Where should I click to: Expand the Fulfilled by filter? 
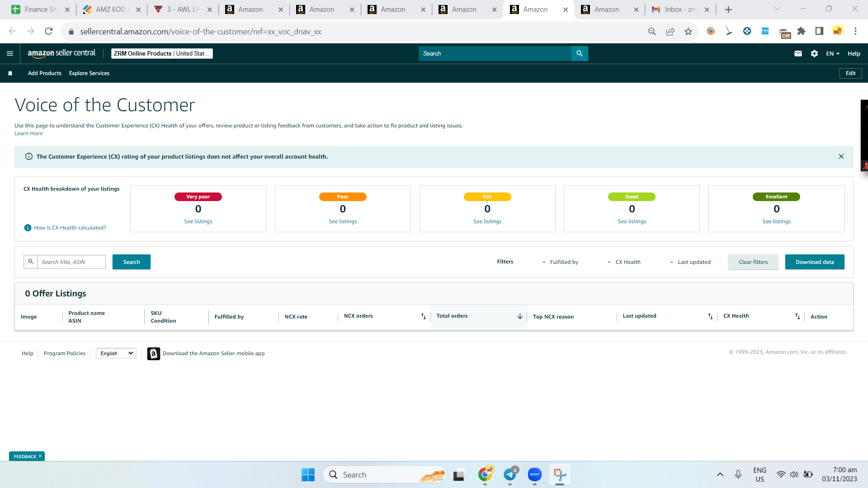pyautogui.click(x=560, y=262)
